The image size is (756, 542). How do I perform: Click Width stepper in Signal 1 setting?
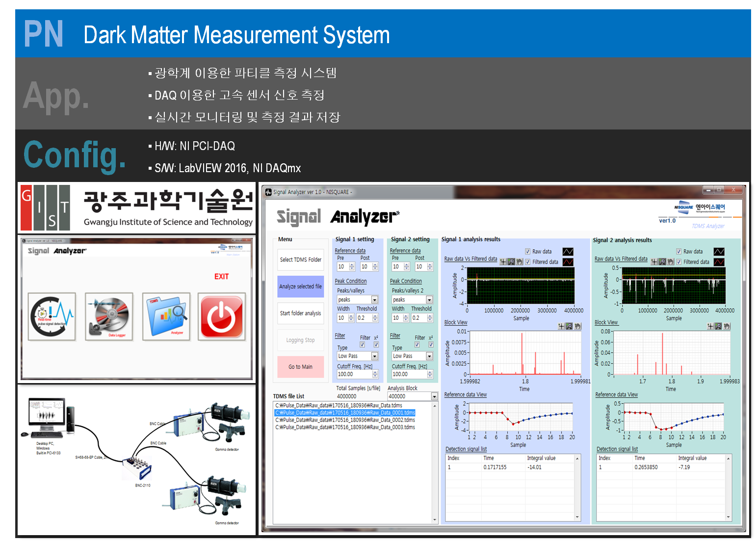(x=351, y=318)
